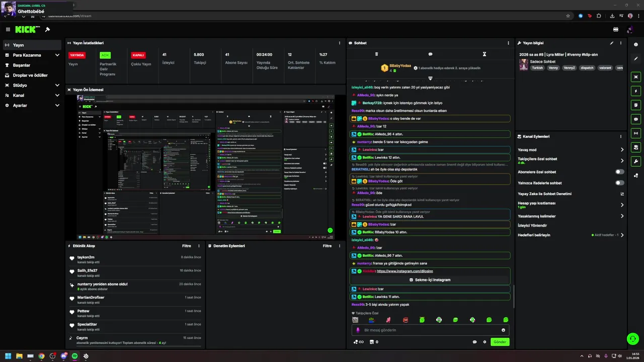Viewport: 644px width, 362px height.
Task: Toggle Yalnızca ifadelerle sohbet switch
Action: (620, 183)
